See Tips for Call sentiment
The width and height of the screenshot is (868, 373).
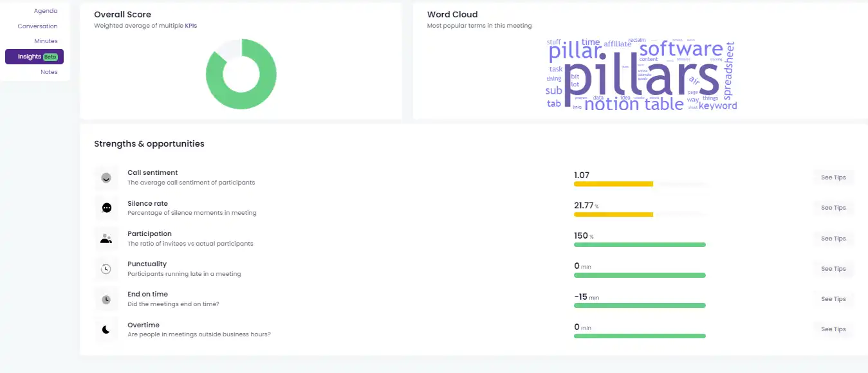tap(833, 177)
